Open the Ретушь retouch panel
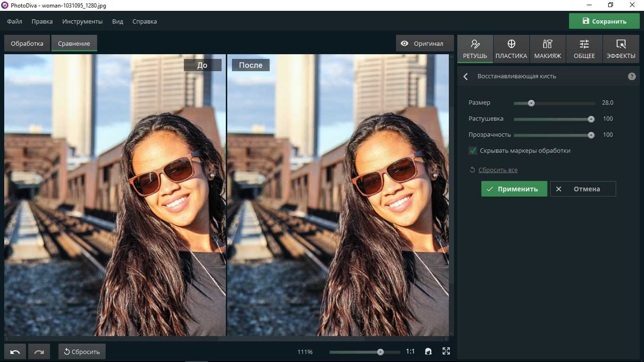 475,49
